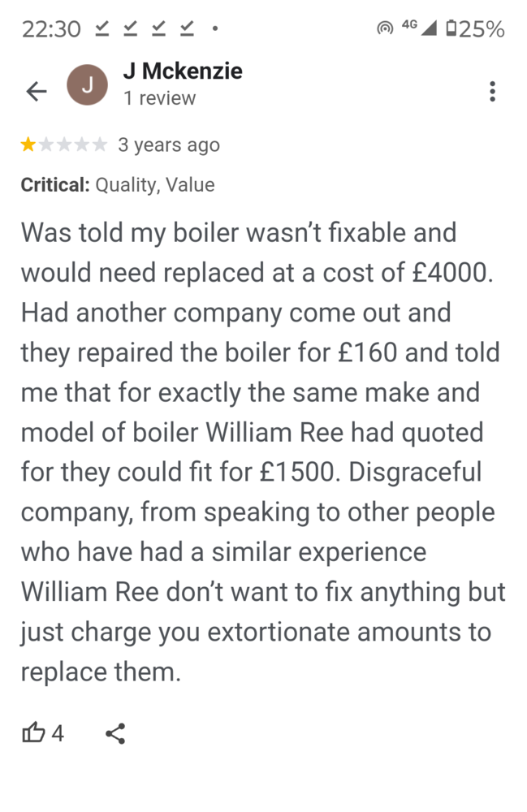527x812 pixels.
Task: Tap the "3 years ago" timestamp
Action: click(x=169, y=145)
